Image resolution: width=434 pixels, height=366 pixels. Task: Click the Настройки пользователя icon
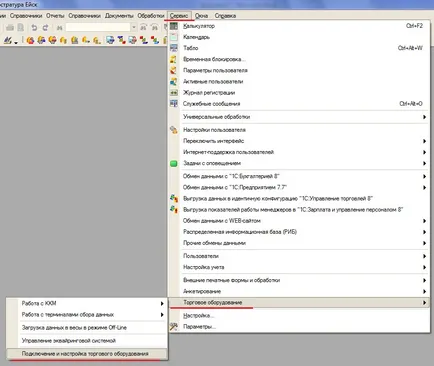(174, 130)
